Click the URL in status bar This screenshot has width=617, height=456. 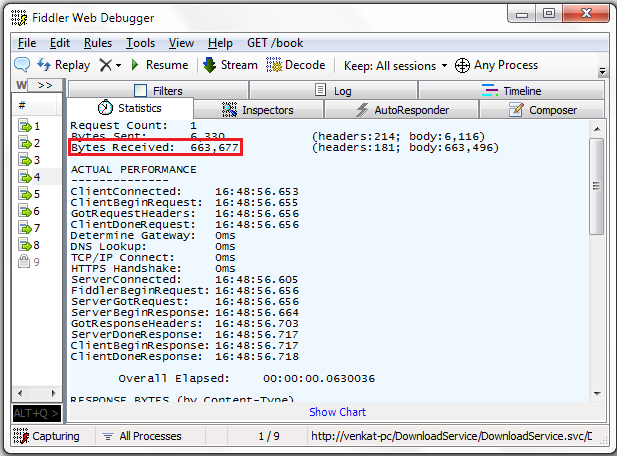click(x=451, y=436)
